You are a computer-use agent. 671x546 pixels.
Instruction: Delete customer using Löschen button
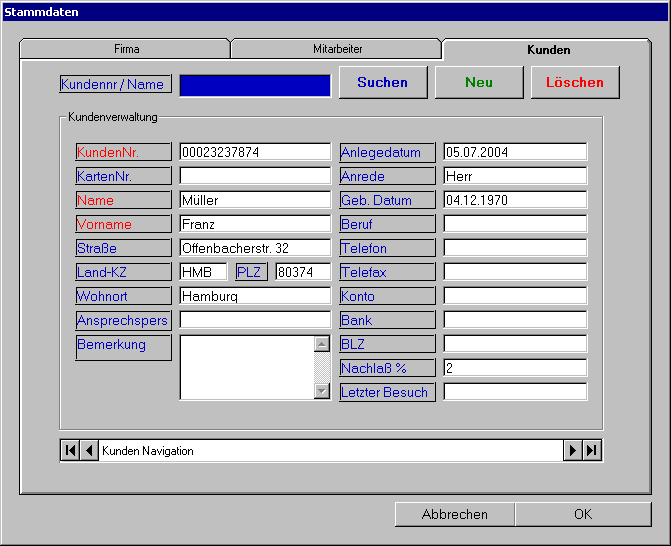tap(575, 82)
